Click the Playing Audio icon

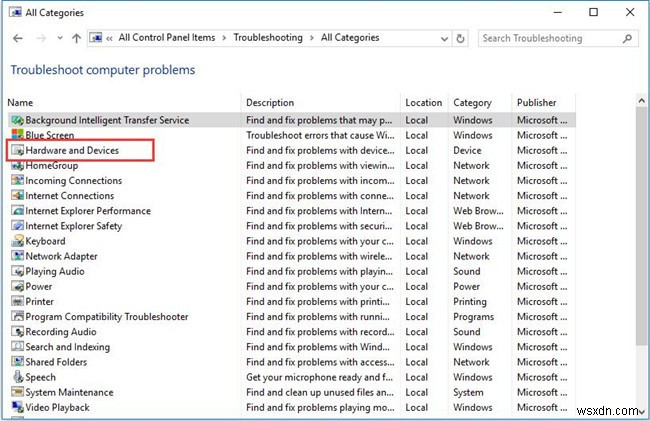tap(17, 271)
